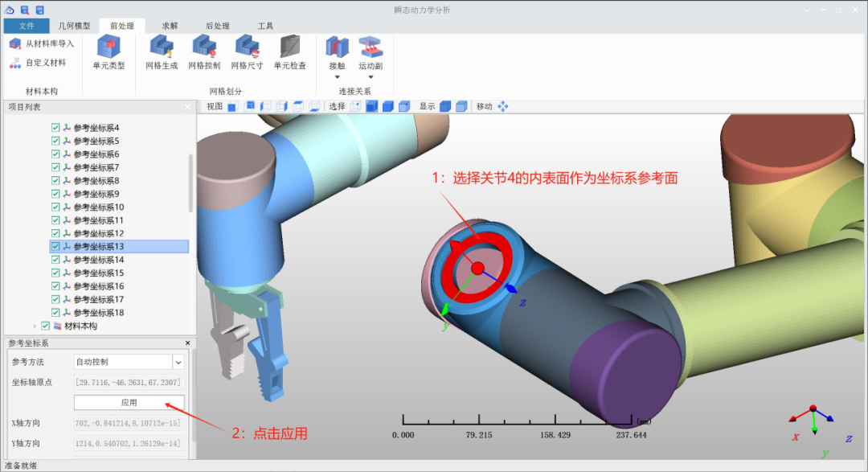
Task: Open the dropdown arrow under 接触
Action: (337, 77)
